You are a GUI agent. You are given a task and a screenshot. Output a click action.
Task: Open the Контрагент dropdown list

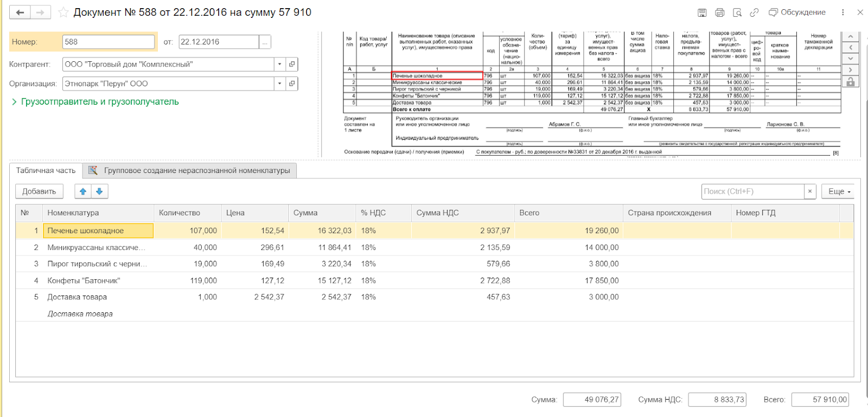279,64
